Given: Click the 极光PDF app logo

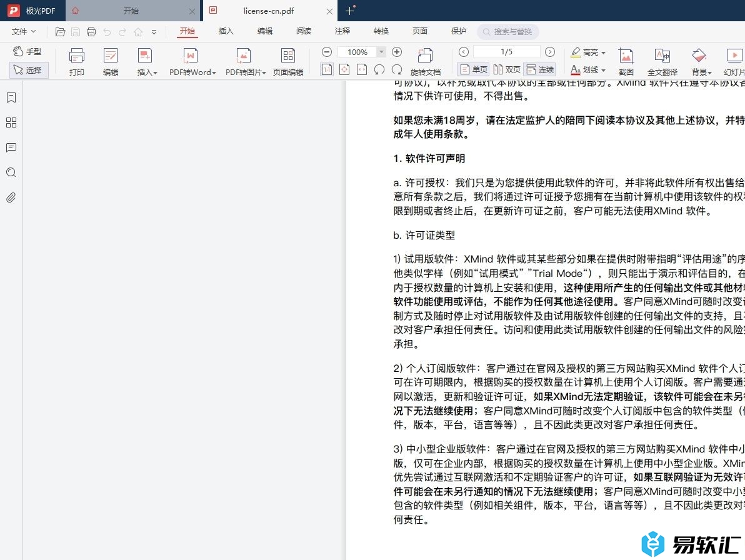Looking at the screenshot, I should 14,11.
